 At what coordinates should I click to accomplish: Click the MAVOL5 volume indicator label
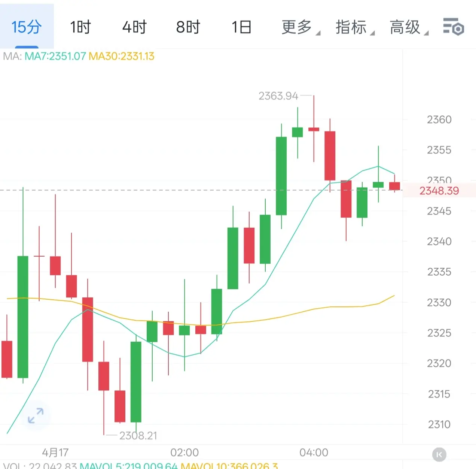point(129,466)
